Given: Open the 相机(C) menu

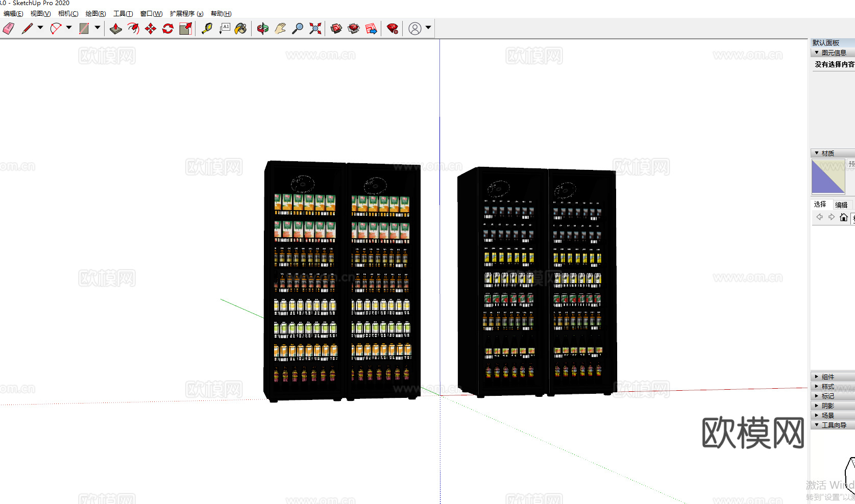Looking at the screenshot, I should click(x=68, y=14).
